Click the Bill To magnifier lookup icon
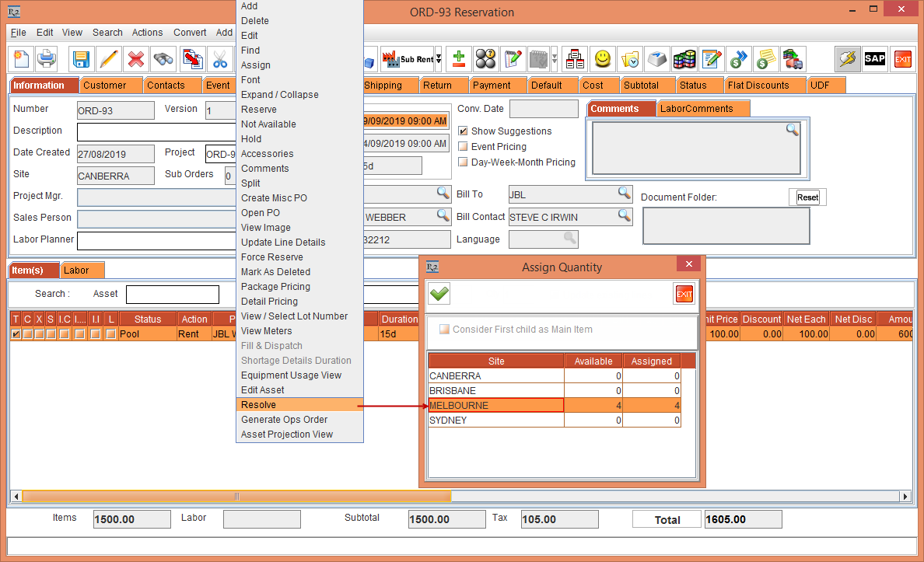924x562 pixels. tap(625, 193)
